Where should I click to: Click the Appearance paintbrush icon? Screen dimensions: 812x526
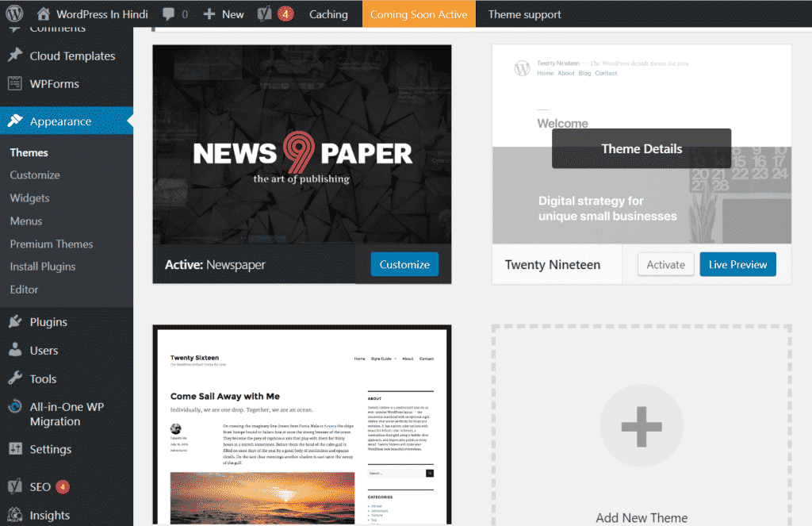pos(16,121)
